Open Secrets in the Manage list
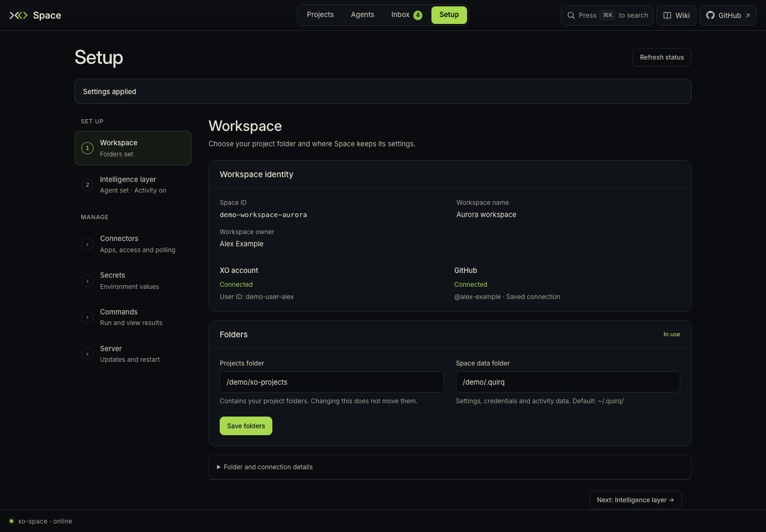Image resolution: width=766 pixels, height=532 pixels. click(x=133, y=280)
